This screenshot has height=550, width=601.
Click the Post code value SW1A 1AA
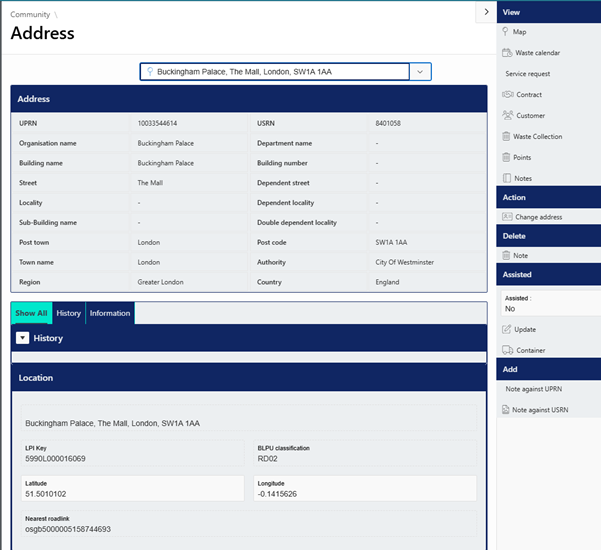tap(391, 242)
